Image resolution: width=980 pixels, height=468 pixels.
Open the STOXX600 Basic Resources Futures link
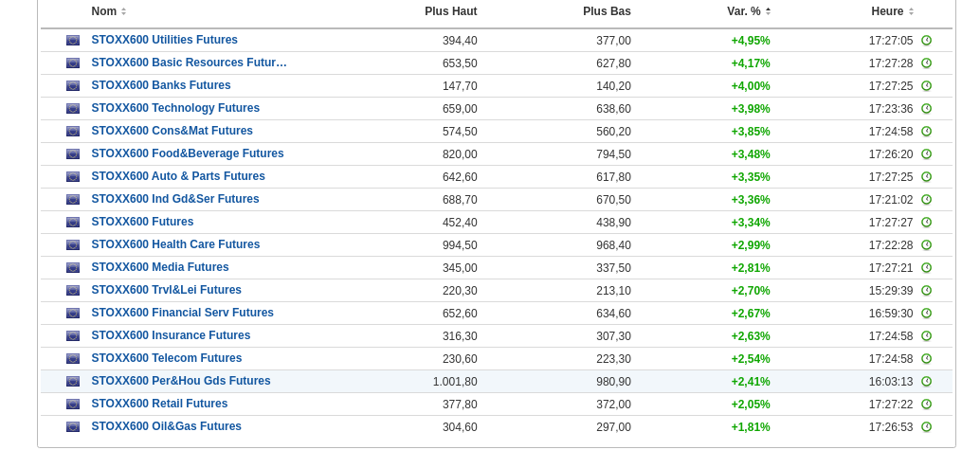tap(189, 63)
